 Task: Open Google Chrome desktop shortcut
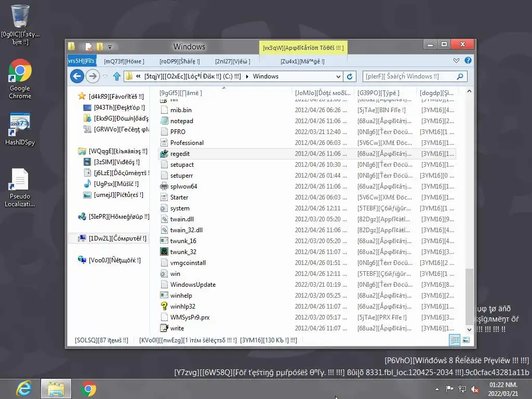[x=20, y=79]
